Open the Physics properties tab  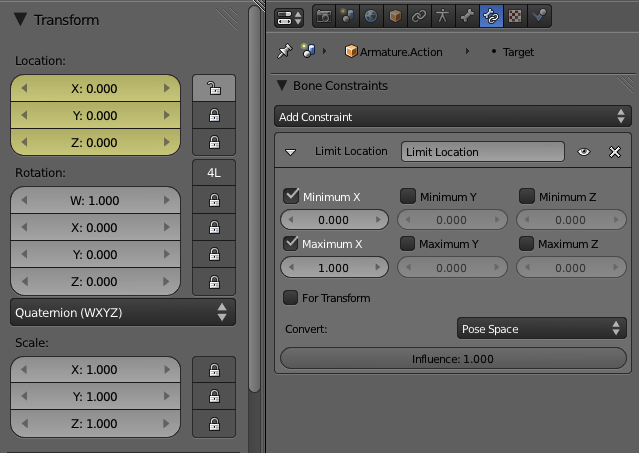pyautogui.click(x=539, y=16)
